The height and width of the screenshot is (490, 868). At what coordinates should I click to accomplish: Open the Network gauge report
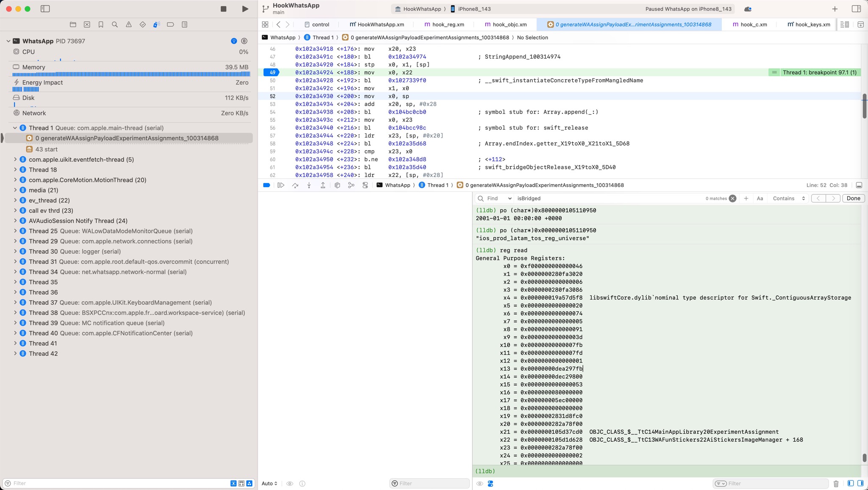(131, 113)
